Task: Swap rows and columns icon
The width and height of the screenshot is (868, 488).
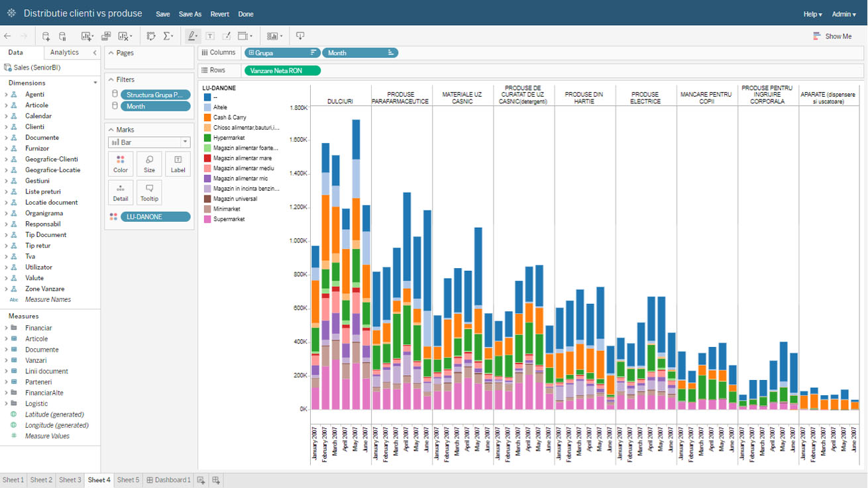Action: tap(151, 36)
